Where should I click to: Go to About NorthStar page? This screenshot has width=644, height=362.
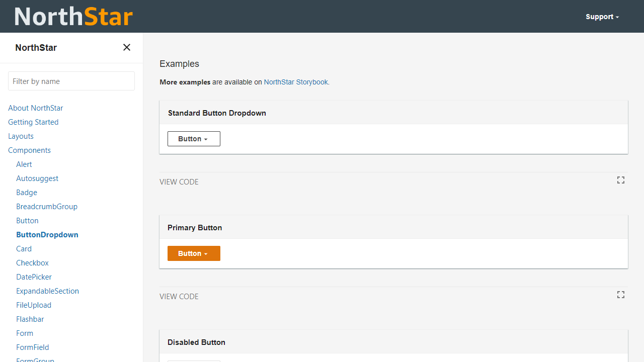36,108
